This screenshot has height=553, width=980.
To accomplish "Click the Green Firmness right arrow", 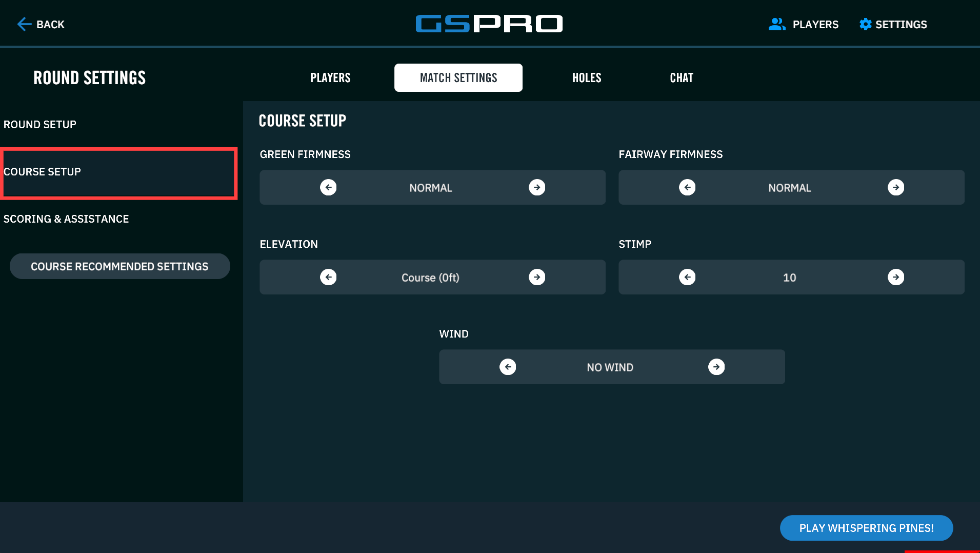I will coord(537,187).
